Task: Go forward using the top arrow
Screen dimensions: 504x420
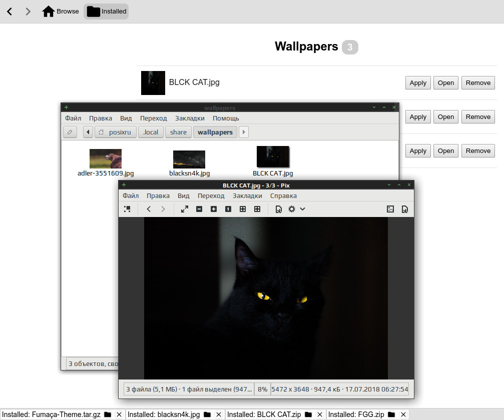Action: 28,11
